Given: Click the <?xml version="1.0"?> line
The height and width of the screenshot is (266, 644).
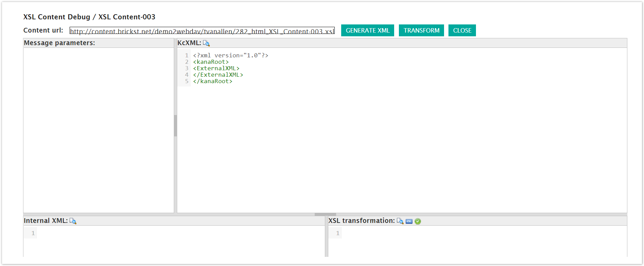Looking at the screenshot, I should (231, 55).
